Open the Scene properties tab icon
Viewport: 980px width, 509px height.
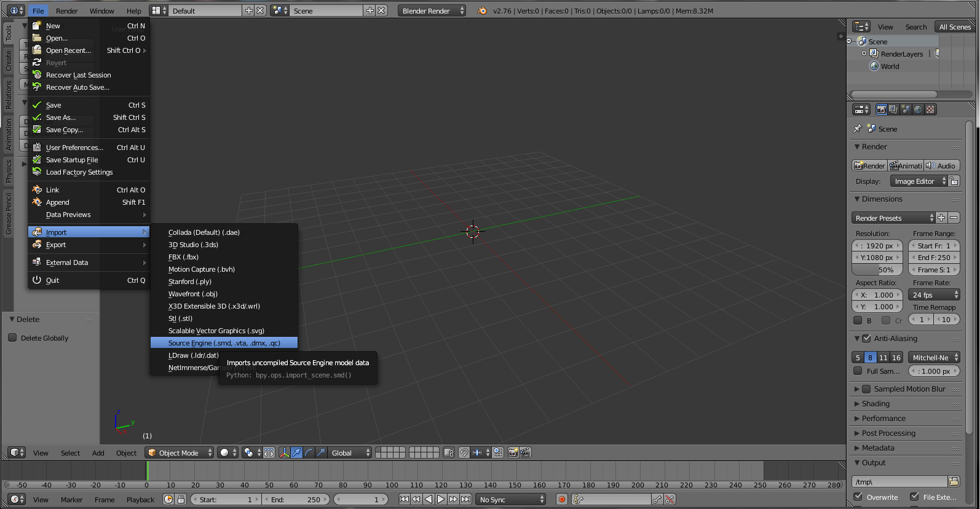pyautogui.click(x=906, y=109)
